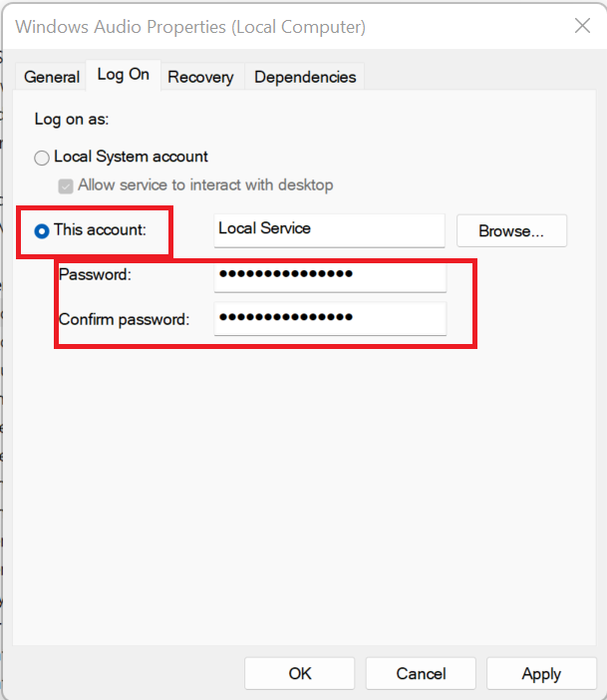Confirm changes with the OK button
Screen dimensions: 607x700
(x=300, y=674)
